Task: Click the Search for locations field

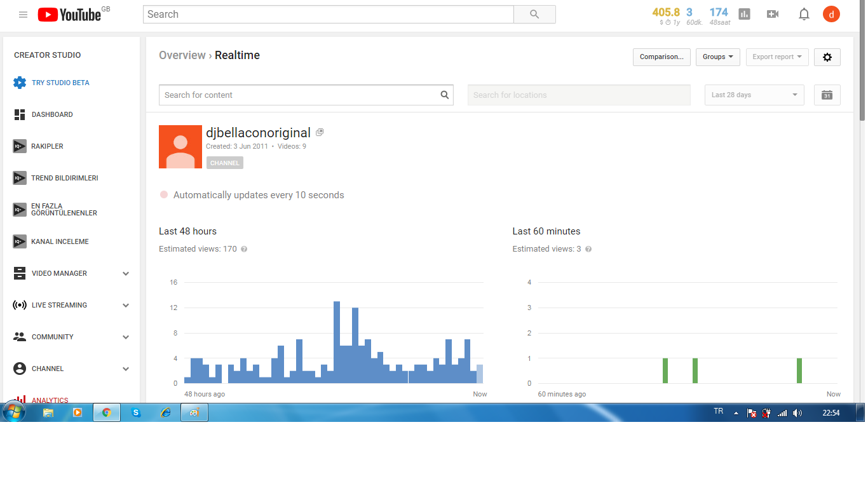Action: pos(579,95)
